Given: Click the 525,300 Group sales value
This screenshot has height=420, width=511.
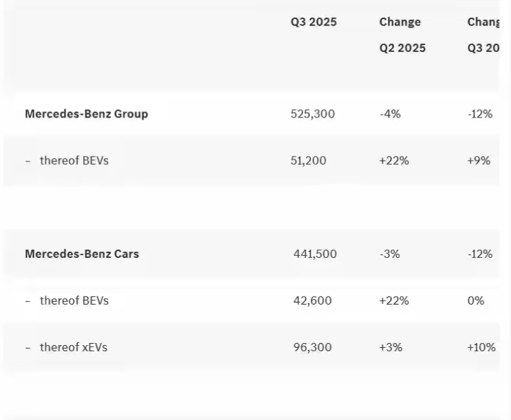Looking at the screenshot, I should click(x=313, y=113).
